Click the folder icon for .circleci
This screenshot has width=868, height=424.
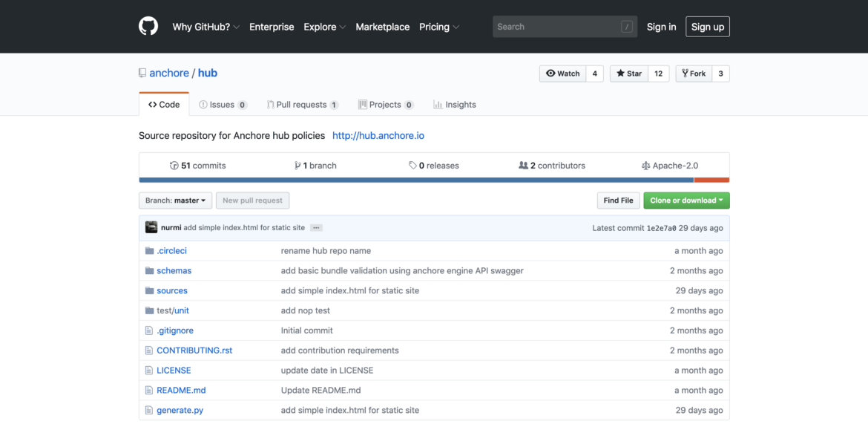[x=149, y=250]
